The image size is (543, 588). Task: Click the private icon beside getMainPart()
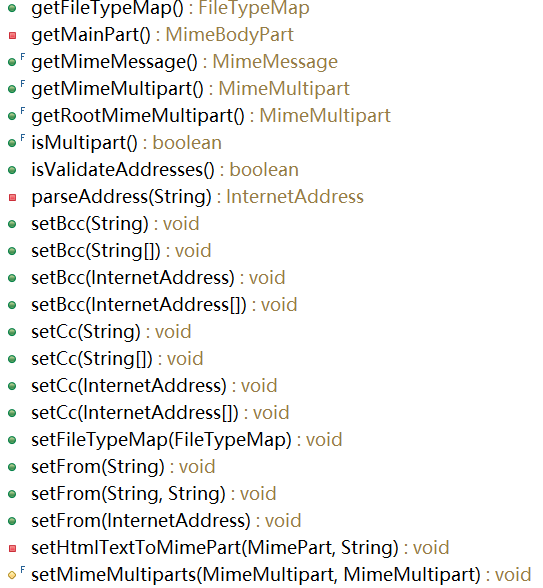click(x=12, y=36)
